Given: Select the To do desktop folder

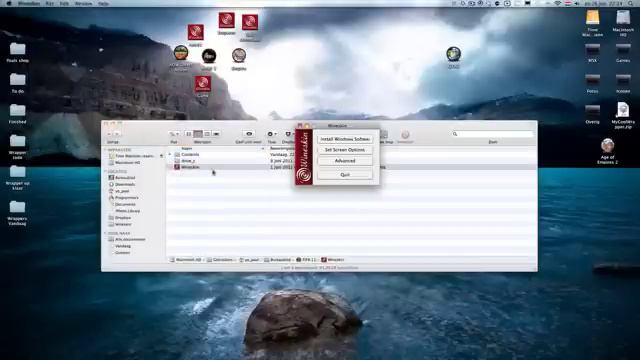Looking at the screenshot, I should point(18,83).
